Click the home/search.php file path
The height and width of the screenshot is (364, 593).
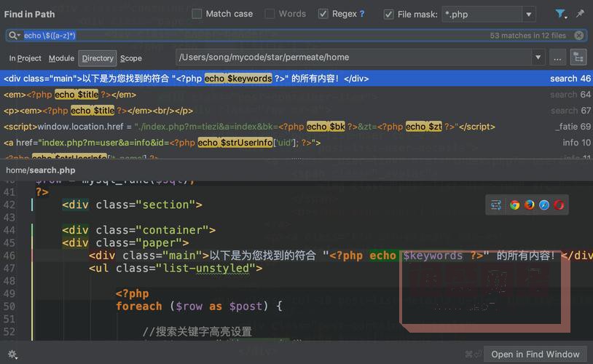pyautogui.click(x=41, y=170)
